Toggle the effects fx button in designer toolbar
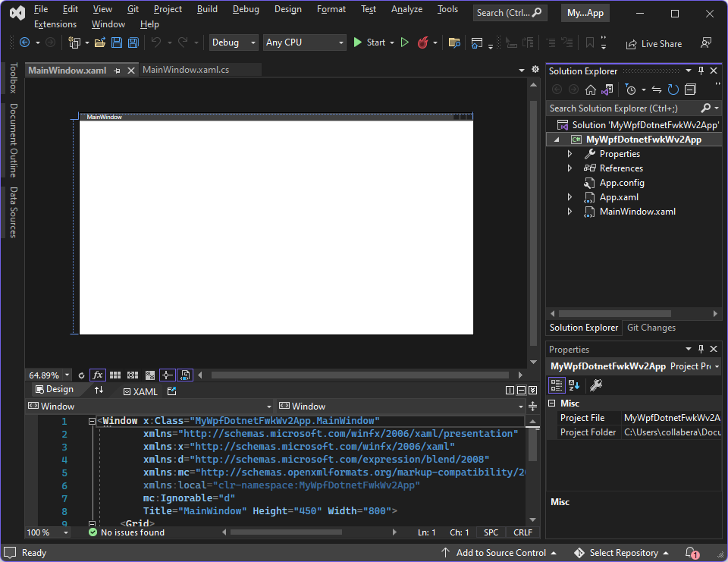This screenshot has height=562, width=728. 97,375
